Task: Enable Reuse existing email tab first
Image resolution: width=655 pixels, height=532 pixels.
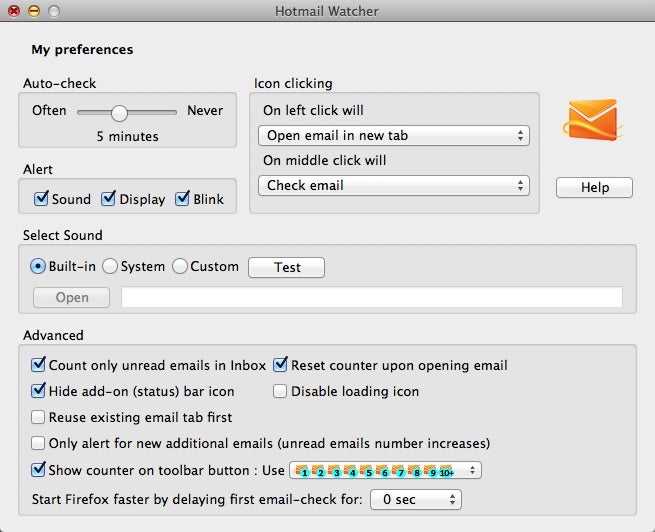Action: point(38,417)
